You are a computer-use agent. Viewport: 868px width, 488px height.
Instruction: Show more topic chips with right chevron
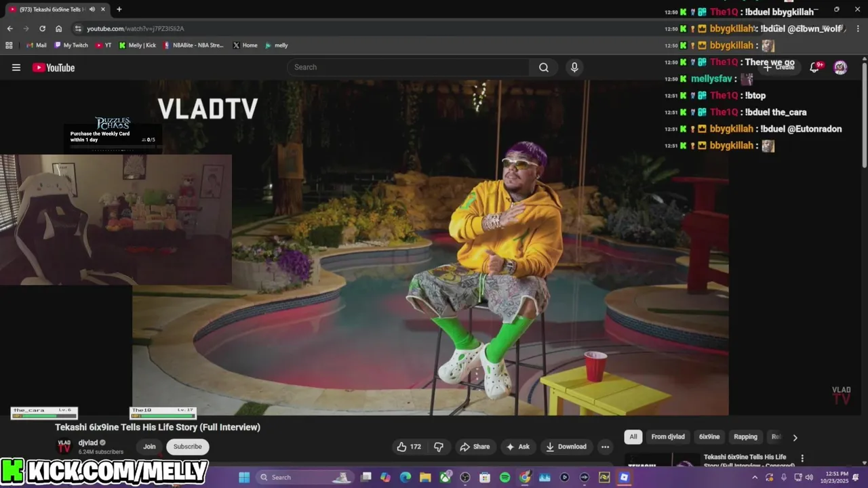tap(795, 437)
